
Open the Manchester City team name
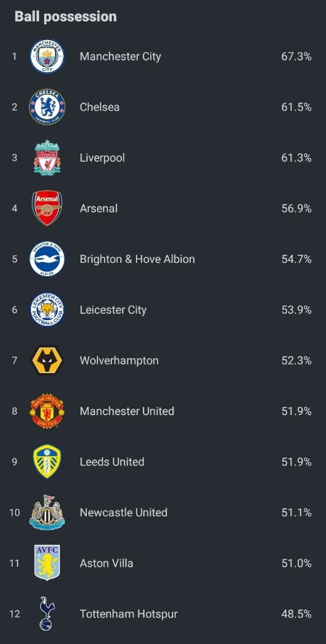(x=120, y=56)
